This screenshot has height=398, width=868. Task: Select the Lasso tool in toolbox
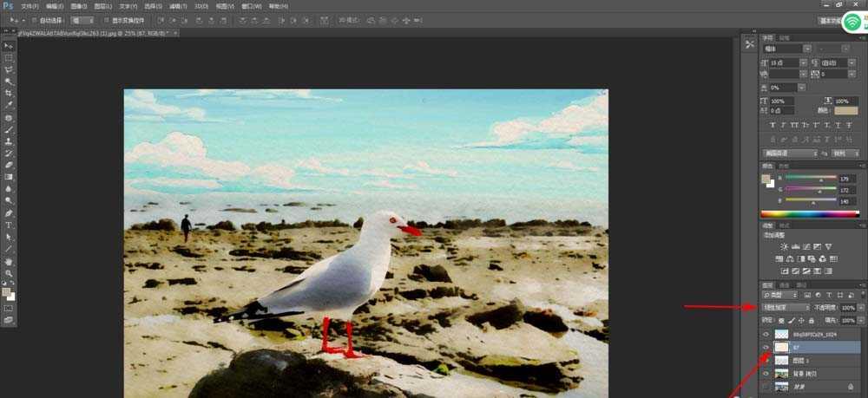pos(9,69)
